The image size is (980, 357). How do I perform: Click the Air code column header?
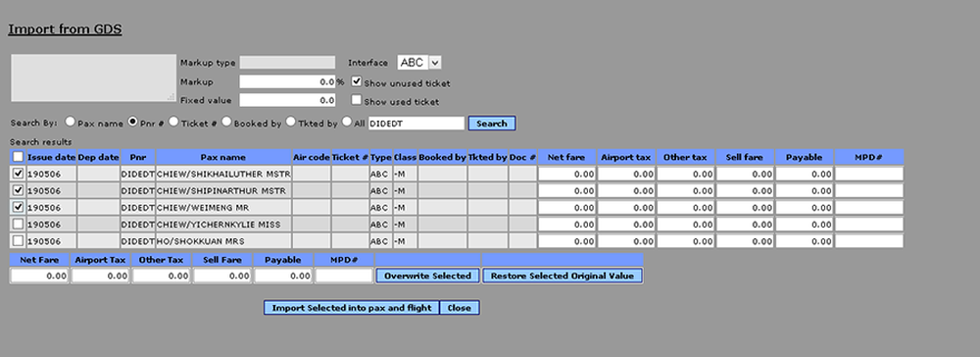312,158
